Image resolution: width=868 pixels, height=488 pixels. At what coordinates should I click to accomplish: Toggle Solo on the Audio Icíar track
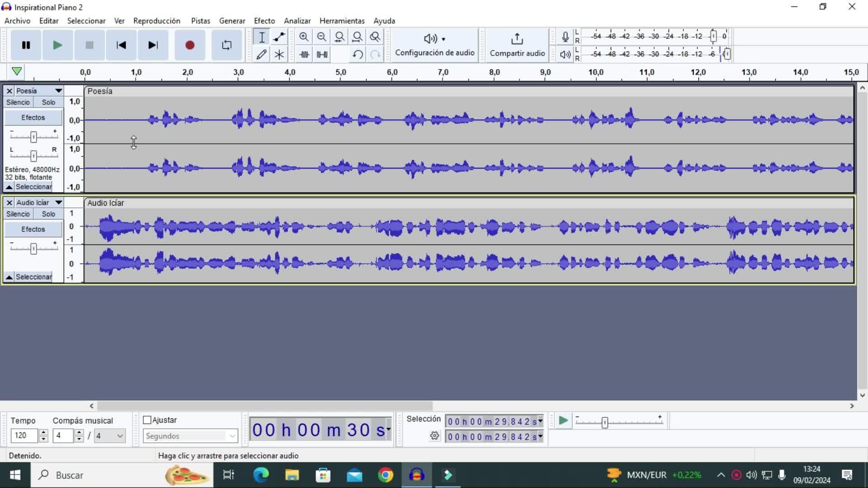coord(48,214)
